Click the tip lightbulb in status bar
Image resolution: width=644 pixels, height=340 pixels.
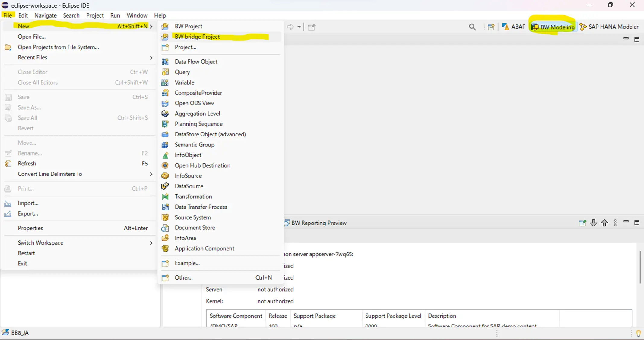(x=638, y=333)
